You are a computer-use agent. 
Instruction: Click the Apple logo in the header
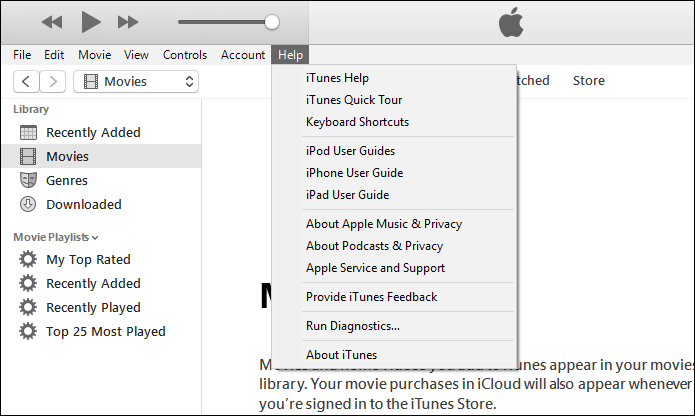pyautogui.click(x=511, y=22)
